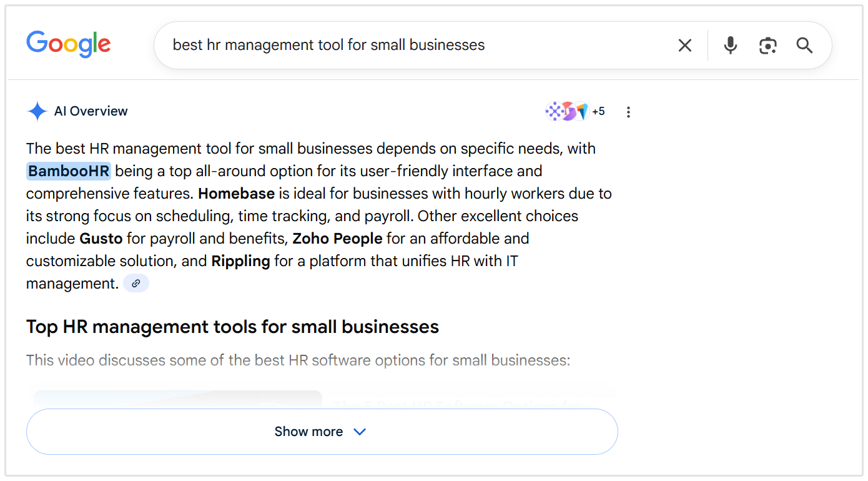Click the bold "Gusto" term

tap(101, 239)
